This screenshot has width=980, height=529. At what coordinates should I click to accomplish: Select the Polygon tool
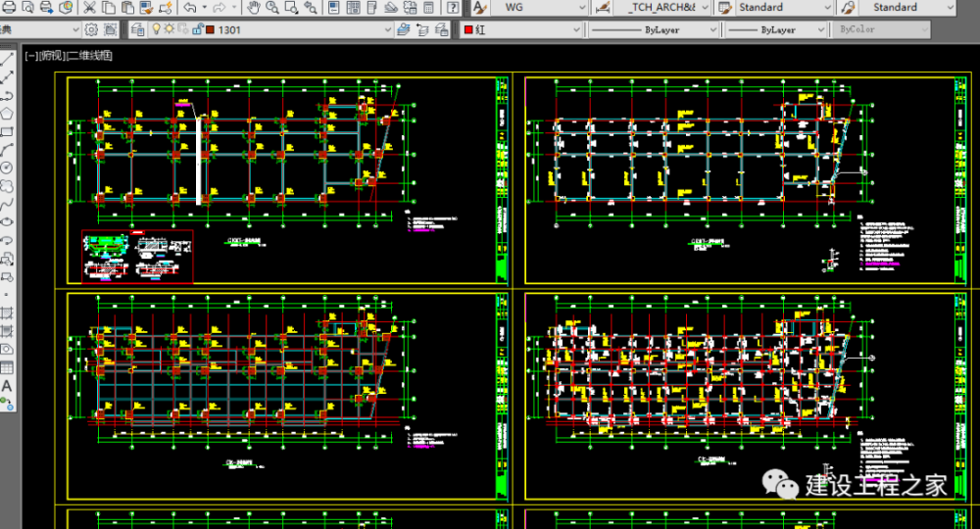point(7,114)
